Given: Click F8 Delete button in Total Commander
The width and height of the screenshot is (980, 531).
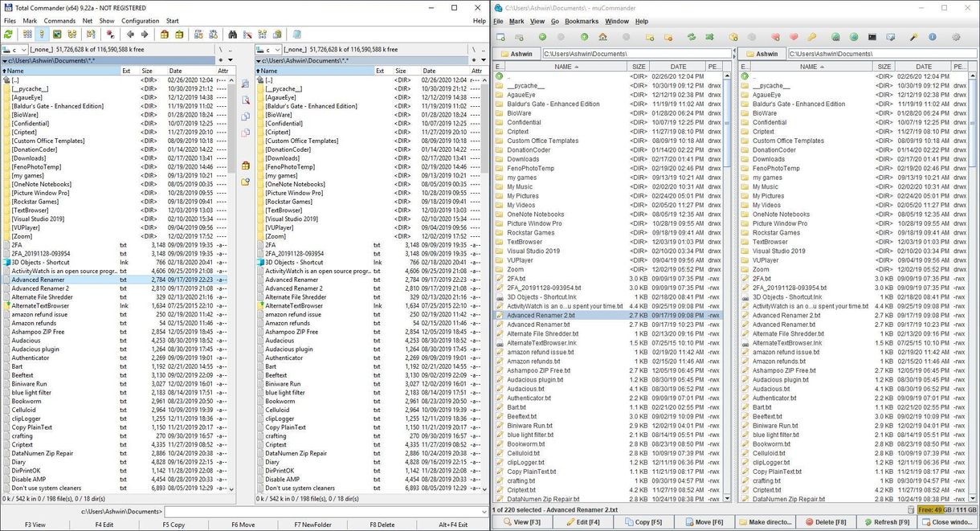Looking at the screenshot, I should tap(382, 525).
